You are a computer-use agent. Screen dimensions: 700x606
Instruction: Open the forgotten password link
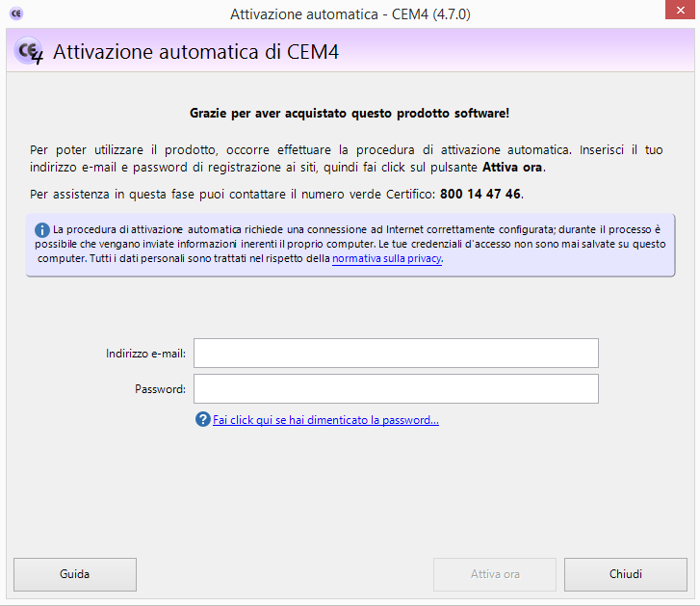325,420
